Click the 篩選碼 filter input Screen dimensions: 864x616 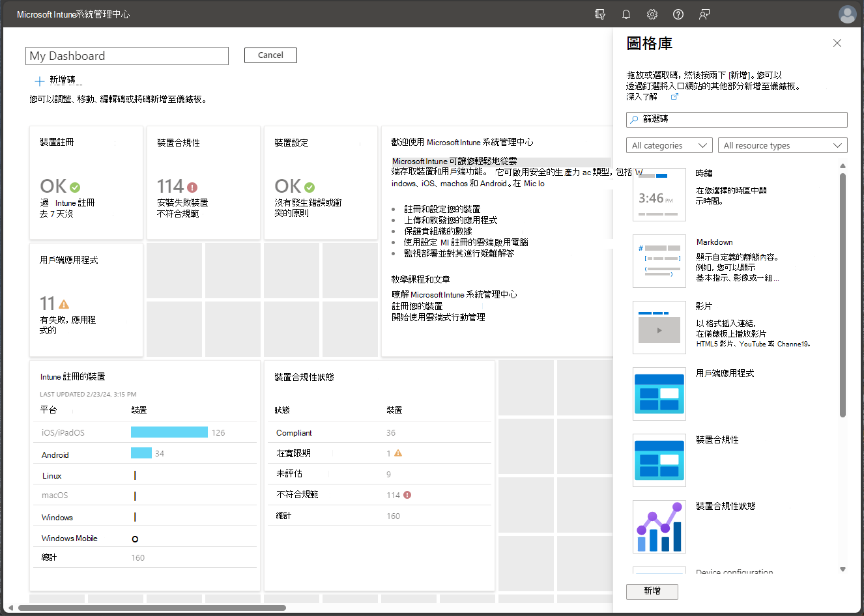(737, 119)
